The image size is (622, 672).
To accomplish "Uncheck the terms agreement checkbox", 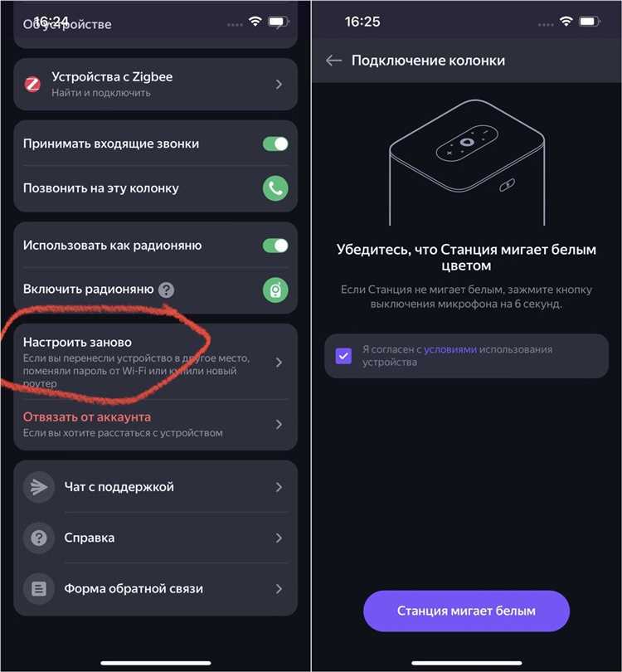I will click(x=343, y=357).
